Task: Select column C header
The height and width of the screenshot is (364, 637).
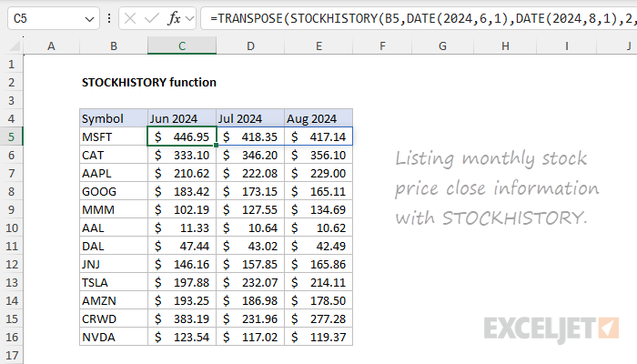Action: pos(182,45)
